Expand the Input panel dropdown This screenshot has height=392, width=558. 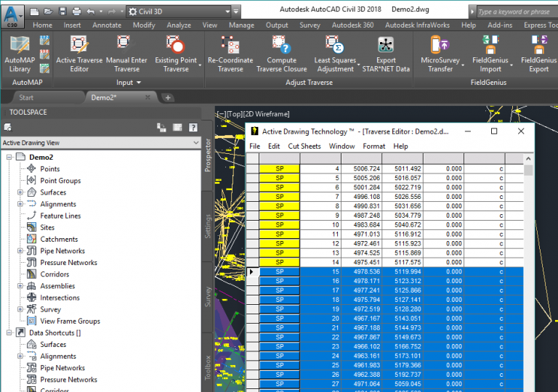tap(129, 83)
